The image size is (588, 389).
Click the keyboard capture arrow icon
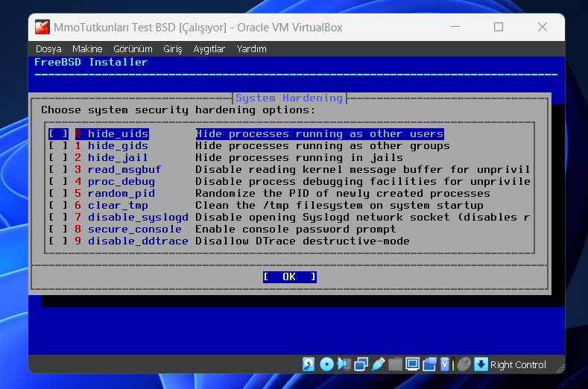(x=481, y=364)
